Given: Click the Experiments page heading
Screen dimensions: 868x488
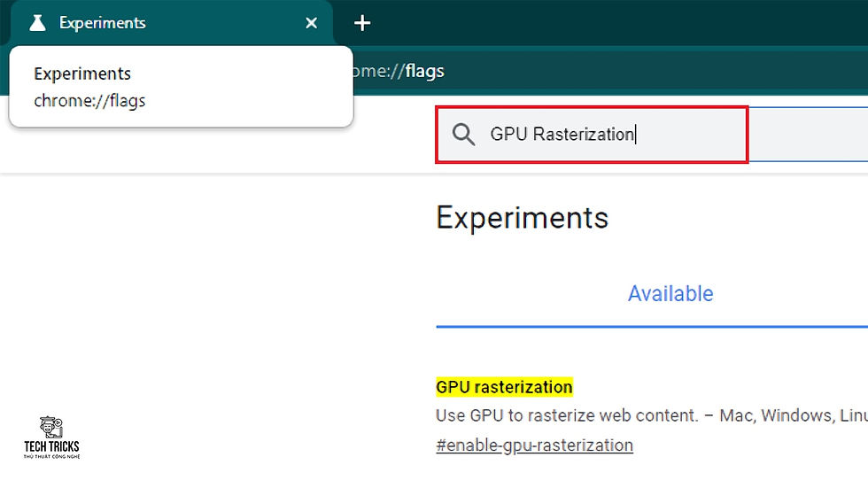Looking at the screenshot, I should click(x=522, y=218).
